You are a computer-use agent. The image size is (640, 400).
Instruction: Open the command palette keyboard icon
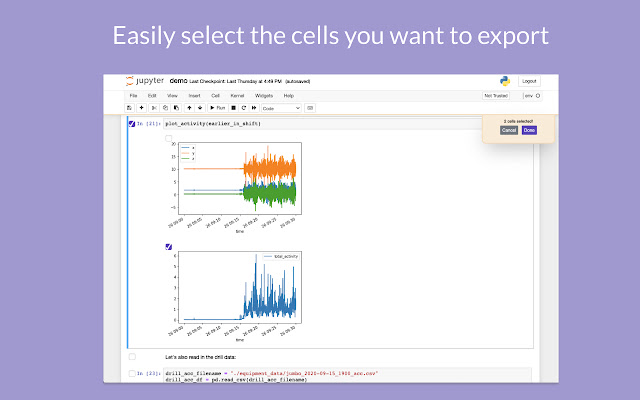point(310,108)
